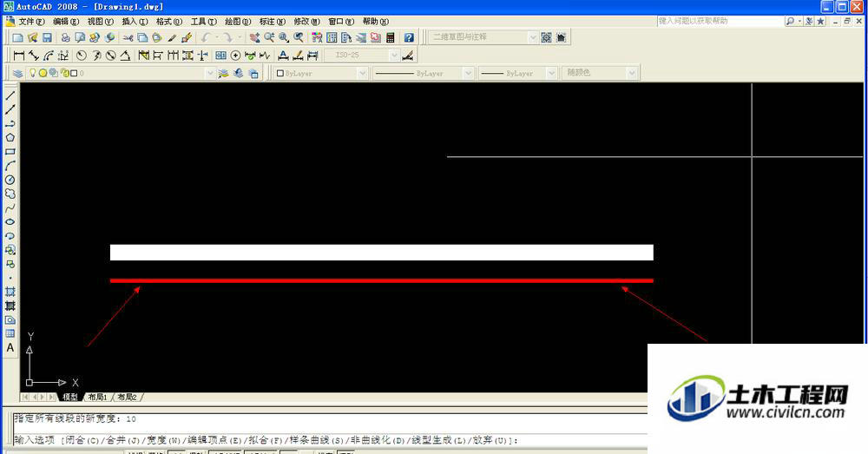The height and width of the screenshot is (454, 868).
Task: Toggle the layer on/off lightbulb
Action: [33, 73]
